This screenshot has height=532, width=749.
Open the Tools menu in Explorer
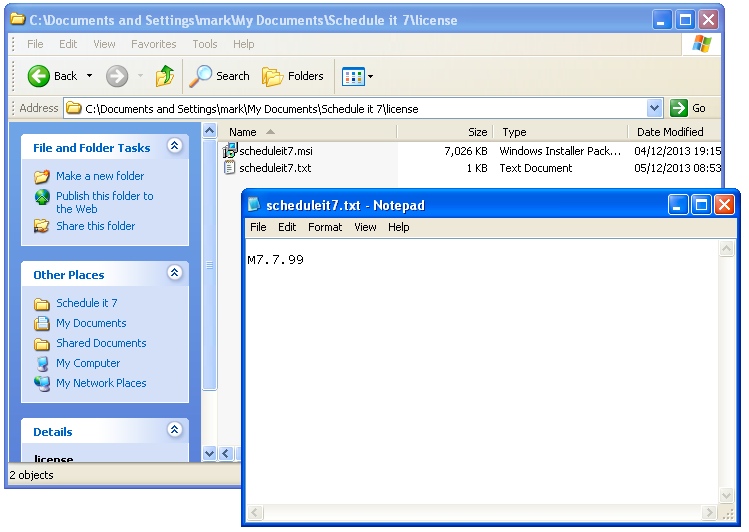pyautogui.click(x=205, y=44)
